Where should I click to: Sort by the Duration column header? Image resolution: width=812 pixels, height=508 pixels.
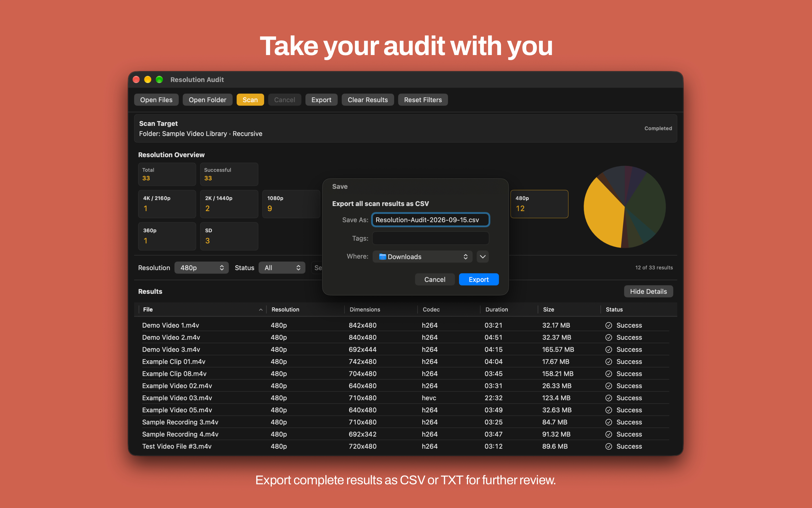click(509, 309)
